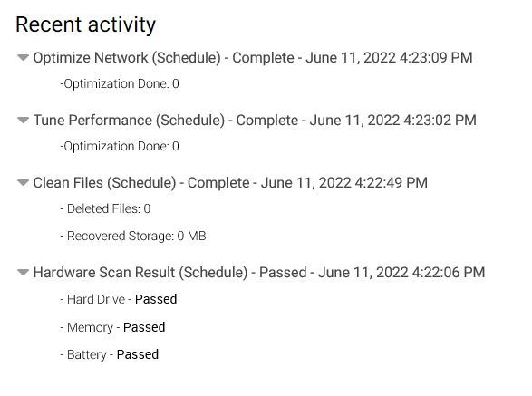Select the Optimize Network (Schedule) entry

point(253,58)
